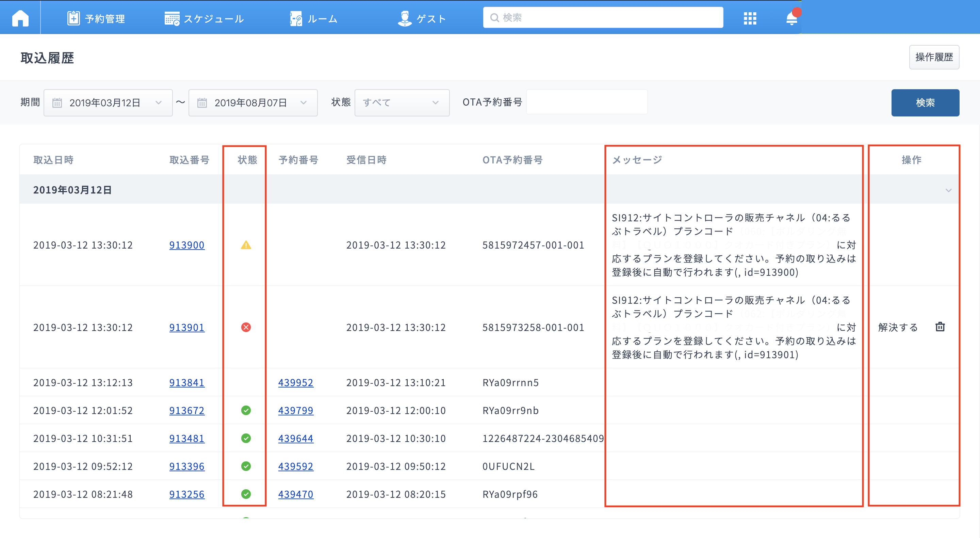The height and width of the screenshot is (538, 980).
Task: Click the red error icon for 913901
Action: click(x=246, y=327)
